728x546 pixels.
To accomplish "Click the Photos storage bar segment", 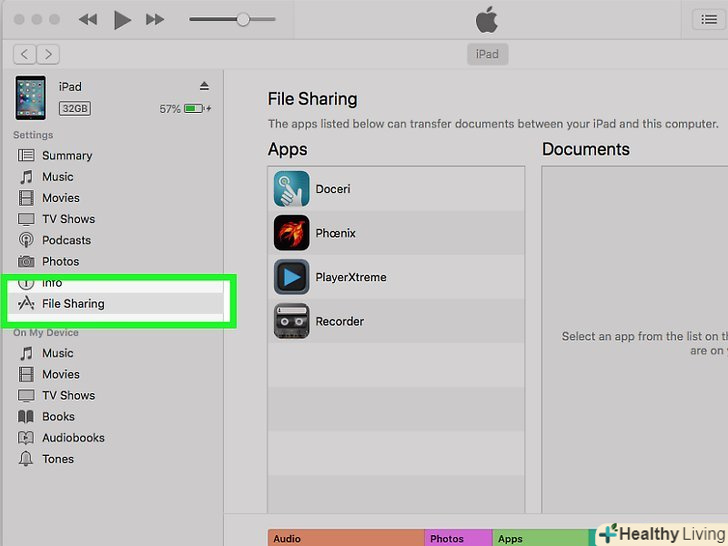I will 459,538.
